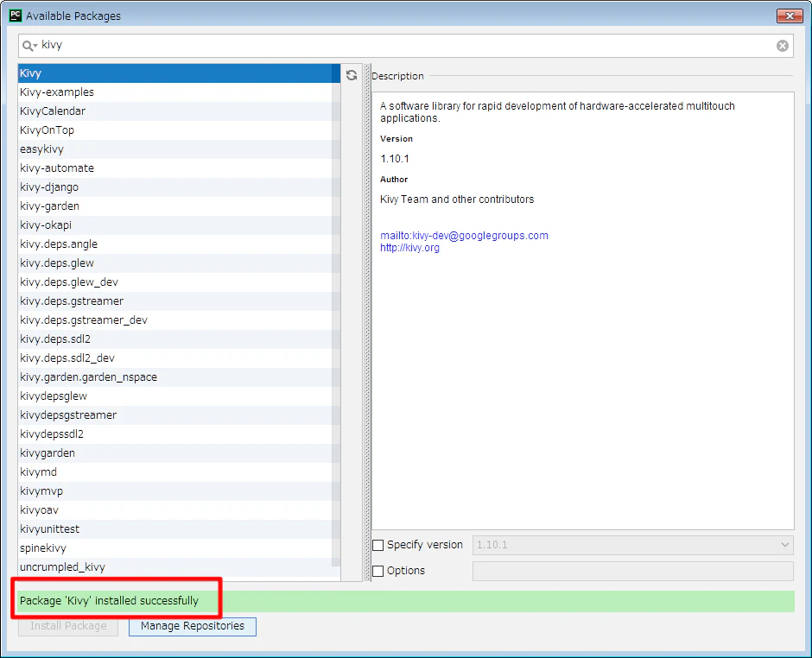This screenshot has height=658, width=812.
Task: Select the easykivy package
Action: pos(179,149)
